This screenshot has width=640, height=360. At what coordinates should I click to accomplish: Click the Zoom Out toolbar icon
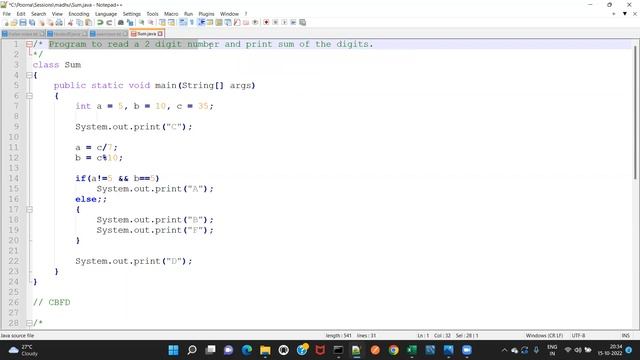pyautogui.click(x=151, y=22)
